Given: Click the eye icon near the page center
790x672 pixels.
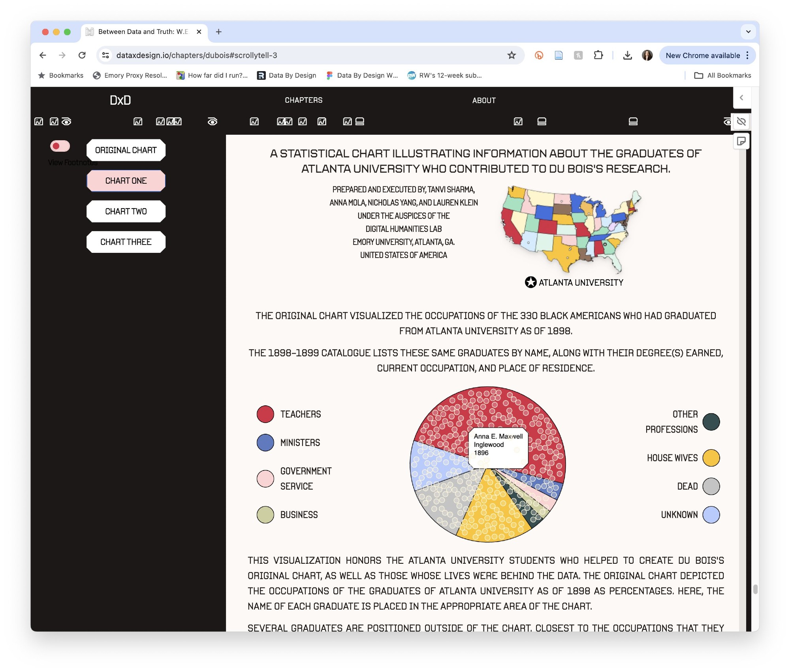Looking at the screenshot, I should [x=213, y=122].
